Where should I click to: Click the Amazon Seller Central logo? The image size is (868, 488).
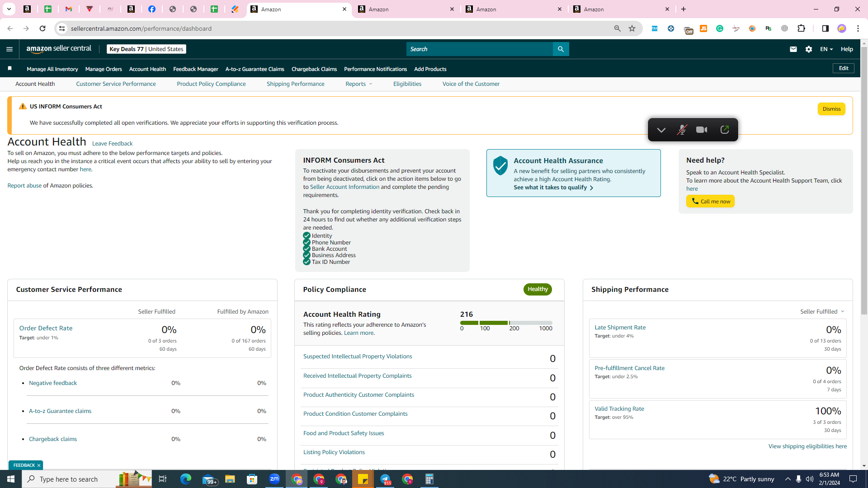tap(59, 49)
